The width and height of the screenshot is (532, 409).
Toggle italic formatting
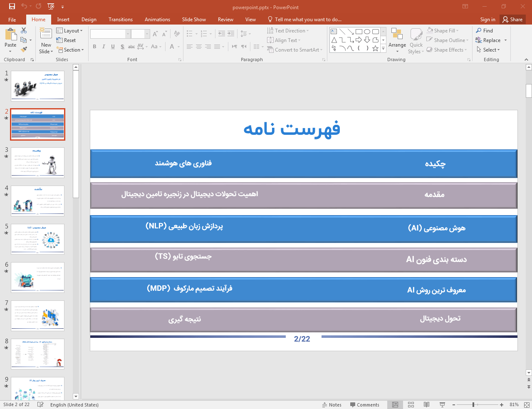coord(104,47)
